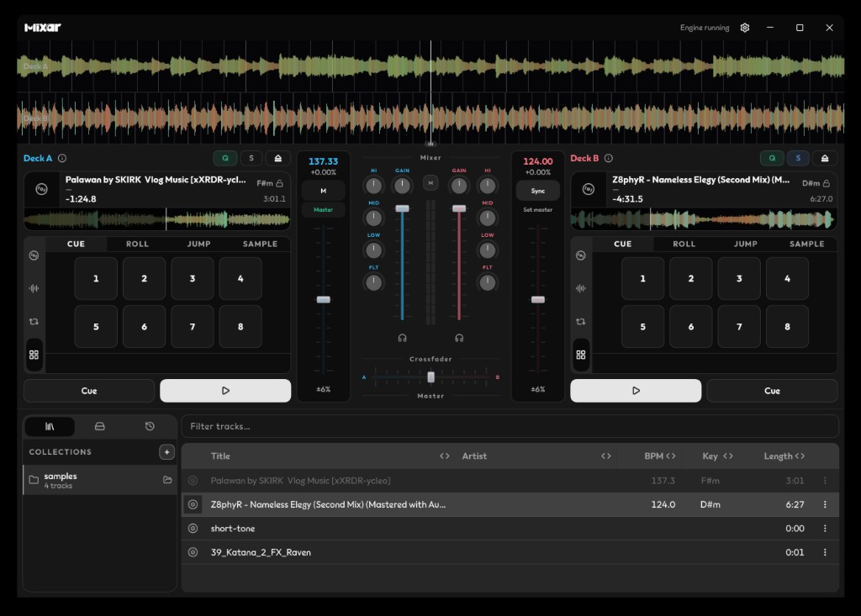Select Deck B loop side icon
Image resolution: width=861 pixels, height=616 pixels.
[580, 322]
